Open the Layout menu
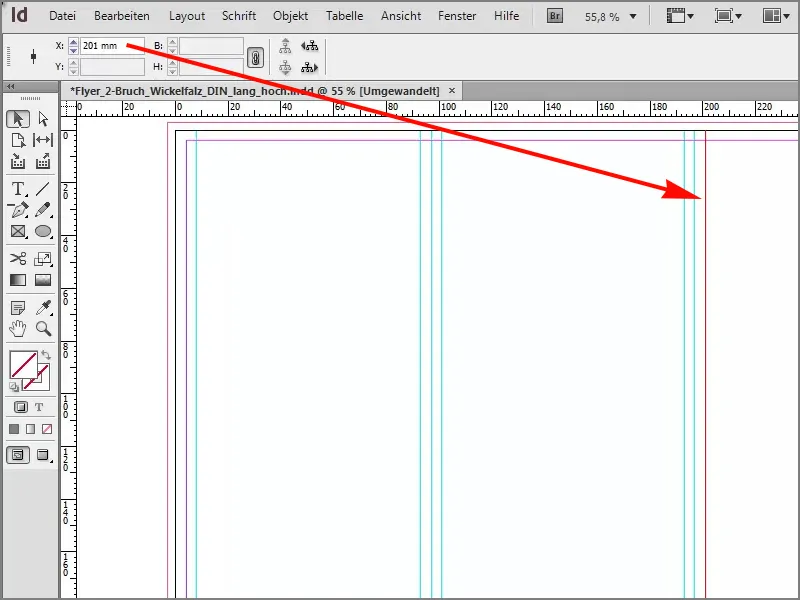This screenshot has width=800, height=600. click(187, 16)
